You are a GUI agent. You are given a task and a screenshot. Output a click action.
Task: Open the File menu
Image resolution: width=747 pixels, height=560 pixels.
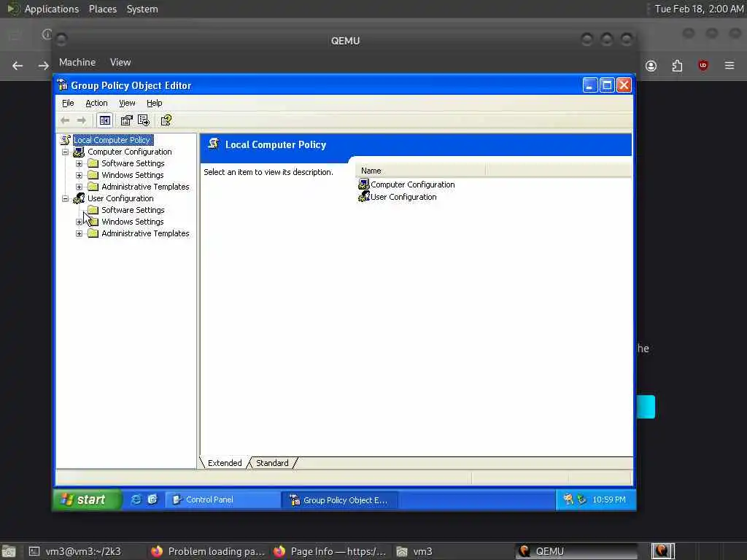(x=68, y=103)
